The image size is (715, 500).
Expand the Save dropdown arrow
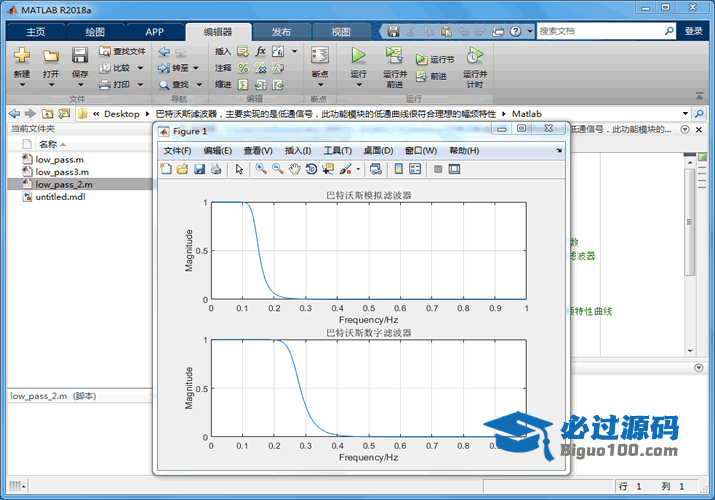(x=80, y=85)
